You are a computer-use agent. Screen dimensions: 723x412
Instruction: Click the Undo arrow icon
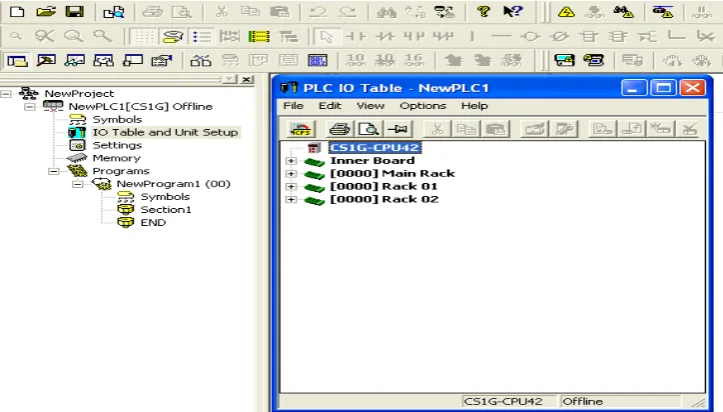coord(318,11)
